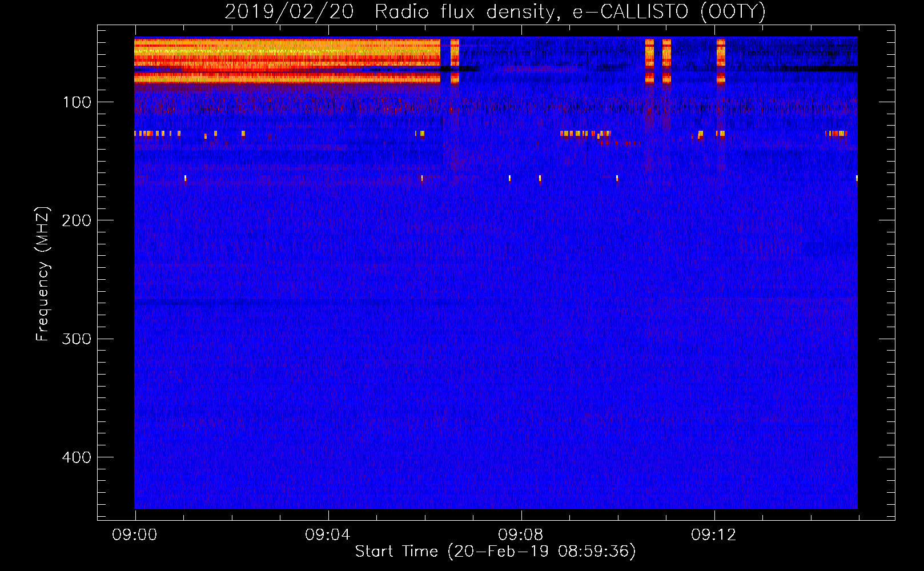The width and height of the screenshot is (924, 571).
Task: Click the '09:00' time tick label
Action: coord(134,535)
